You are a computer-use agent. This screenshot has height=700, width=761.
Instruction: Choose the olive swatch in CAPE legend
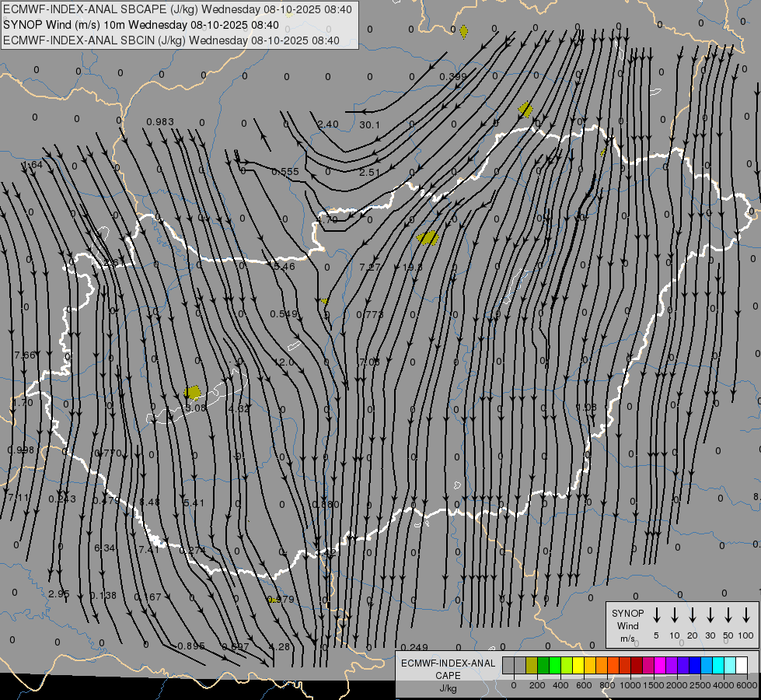click(532, 666)
